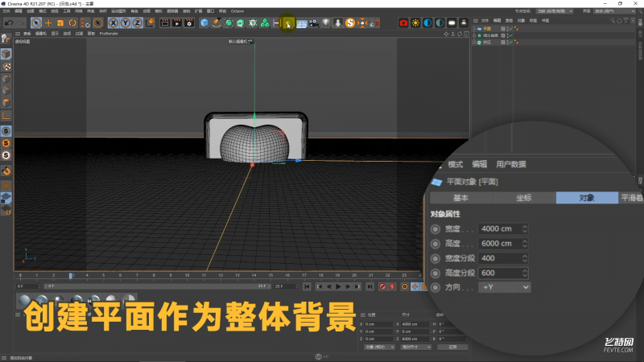The height and width of the screenshot is (362, 644).
Task: Click the Play forward button
Action: pyautogui.click(x=338, y=286)
